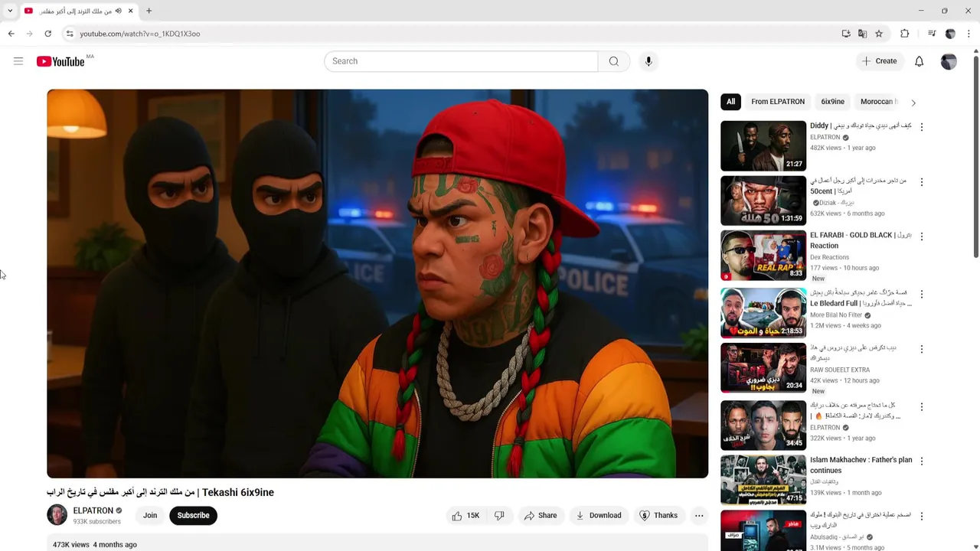Click the Create button

[x=879, y=61]
